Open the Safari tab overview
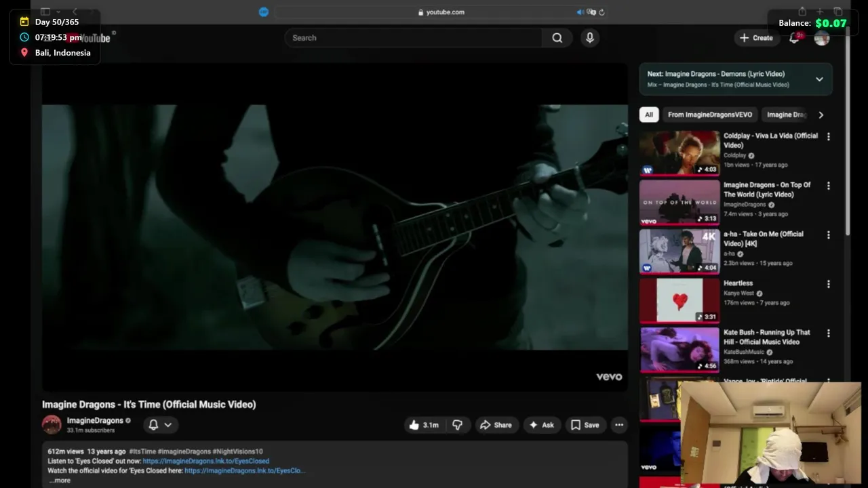Viewport: 868px width, 488px height. click(x=838, y=12)
